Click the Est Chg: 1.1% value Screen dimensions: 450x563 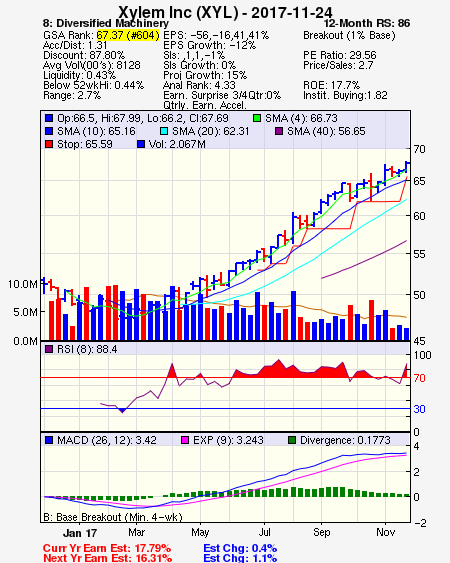coord(240,558)
